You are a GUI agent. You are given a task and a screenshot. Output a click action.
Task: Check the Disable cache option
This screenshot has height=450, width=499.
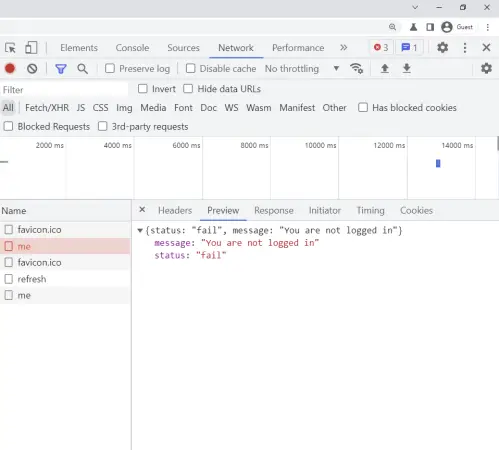click(190, 68)
